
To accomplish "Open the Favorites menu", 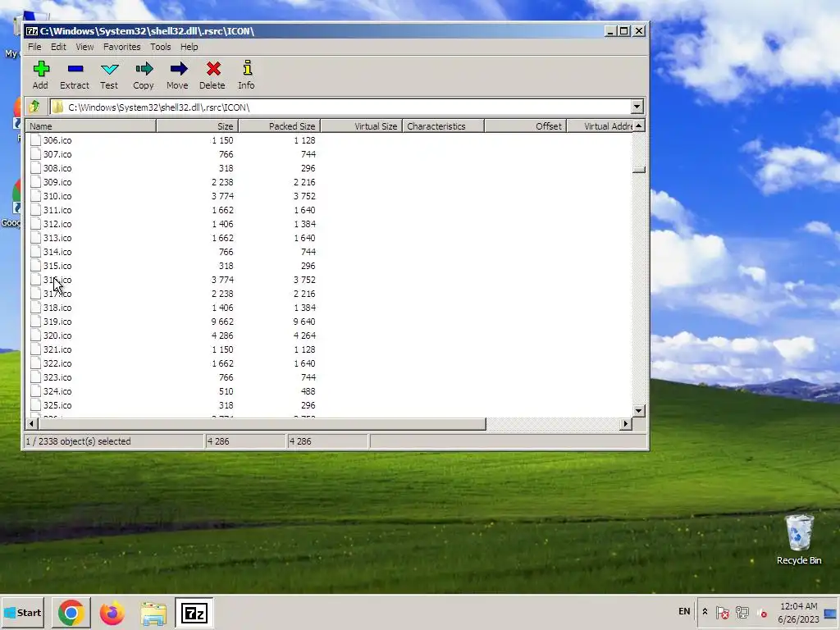I will pyautogui.click(x=122, y=47).
